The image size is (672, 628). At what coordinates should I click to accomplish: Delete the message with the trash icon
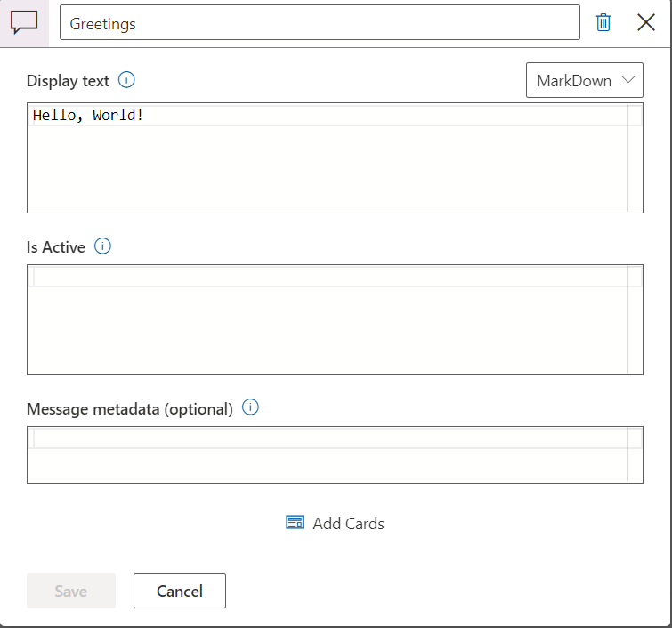click(603, 22)
